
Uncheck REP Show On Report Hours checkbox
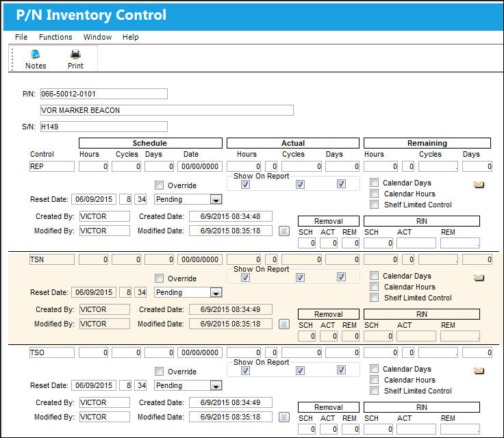click(x=245, y=184)
